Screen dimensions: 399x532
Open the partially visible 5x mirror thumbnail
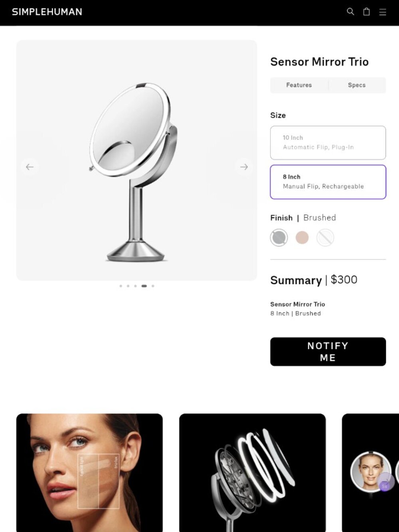[371, 473]
